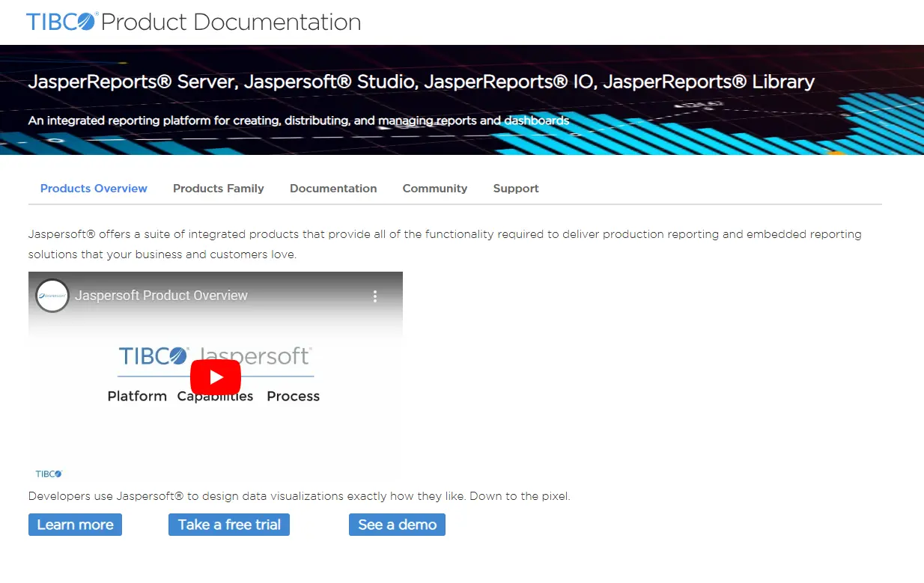Stay on the Products Overview tab
Image resolution: width=924 pixels, height=583 pixels.
point(94,189)
